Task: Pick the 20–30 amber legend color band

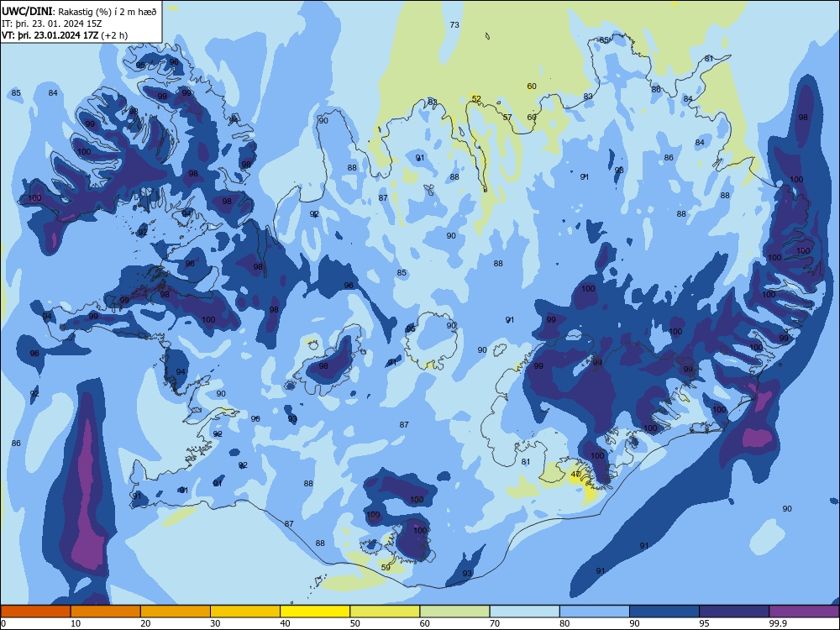Action: 176,612
